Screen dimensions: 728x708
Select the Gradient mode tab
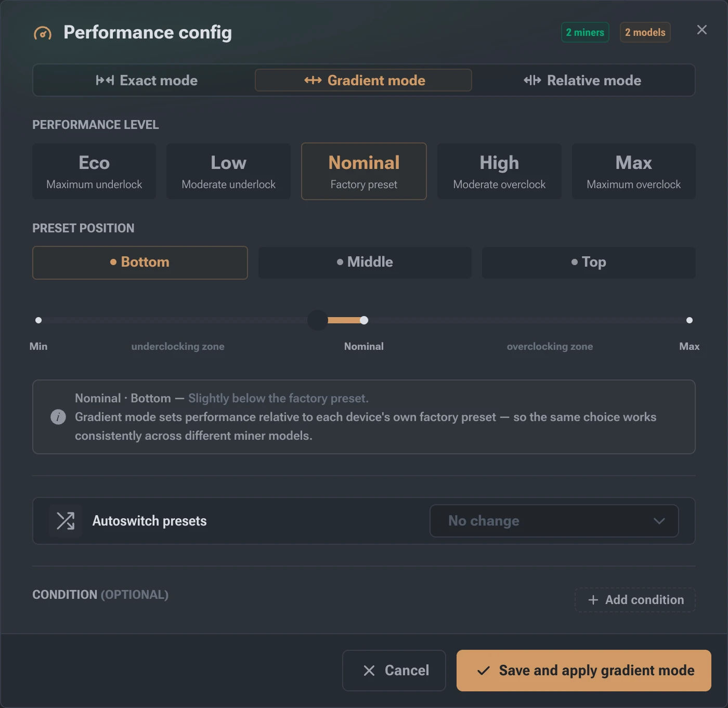363,80
